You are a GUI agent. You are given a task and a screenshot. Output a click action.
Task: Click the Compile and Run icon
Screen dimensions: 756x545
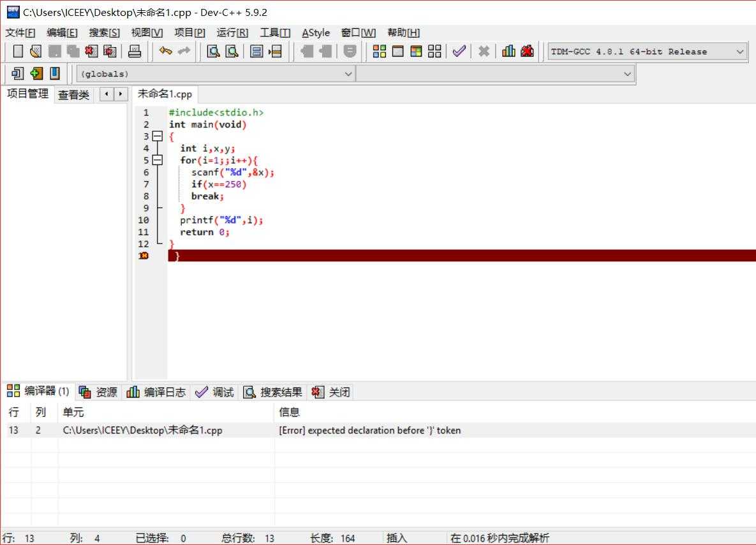pyautogui.click(x=416, y=51)
